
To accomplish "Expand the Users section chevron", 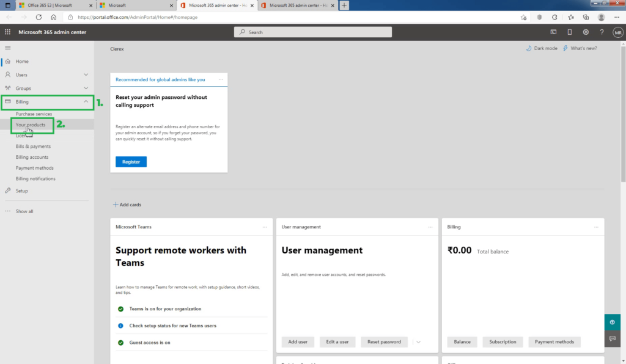I will coord(86,75).
